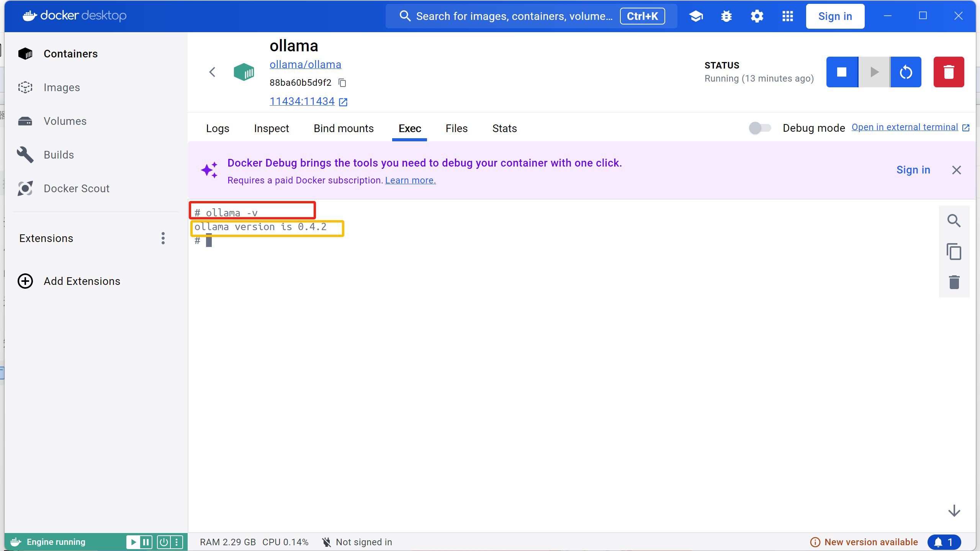Click Sign in button in title bar

click(x=835, y=16)
